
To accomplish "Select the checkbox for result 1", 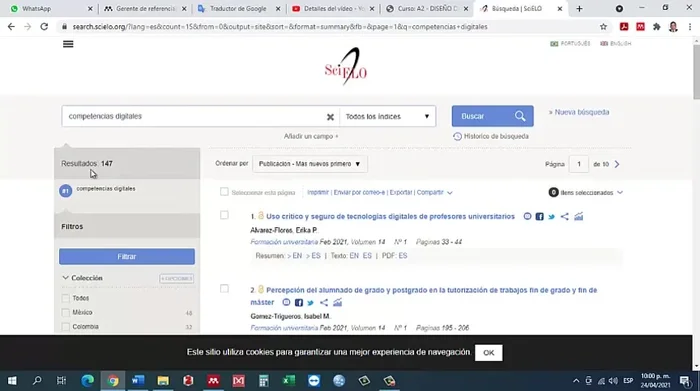I will (224, 215).
